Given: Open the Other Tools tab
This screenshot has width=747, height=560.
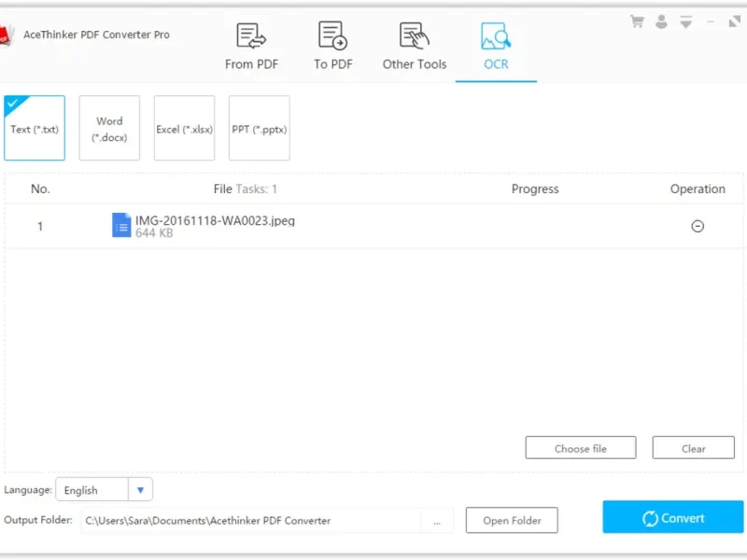Looking at the screenshot, I should click(x=415, y=47).
